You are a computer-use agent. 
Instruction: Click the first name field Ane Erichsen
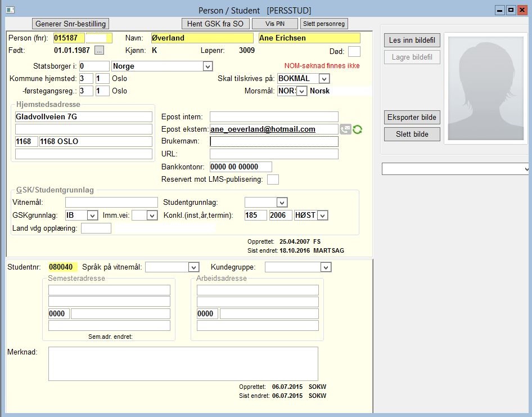[309, 38]
